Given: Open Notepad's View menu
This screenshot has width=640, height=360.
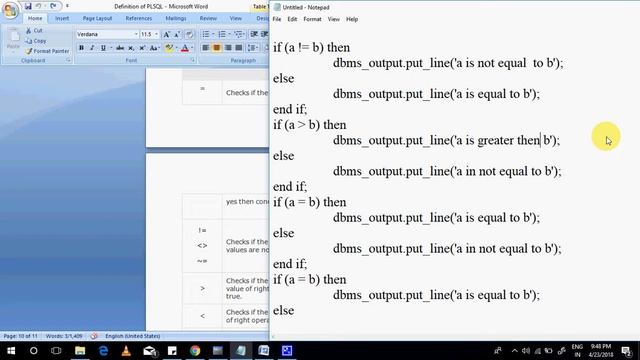Looking at the screenshot, I should [x=333, y=19].
